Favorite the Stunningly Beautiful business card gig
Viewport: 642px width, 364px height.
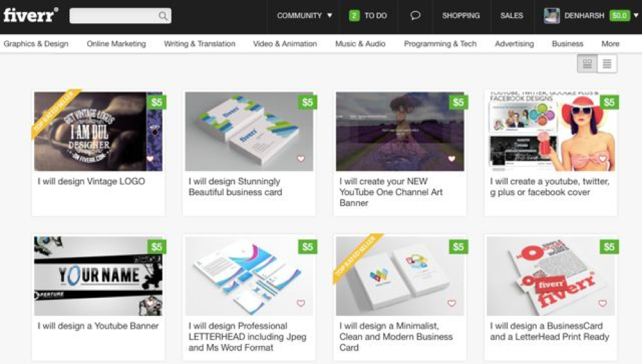(300, 159)
